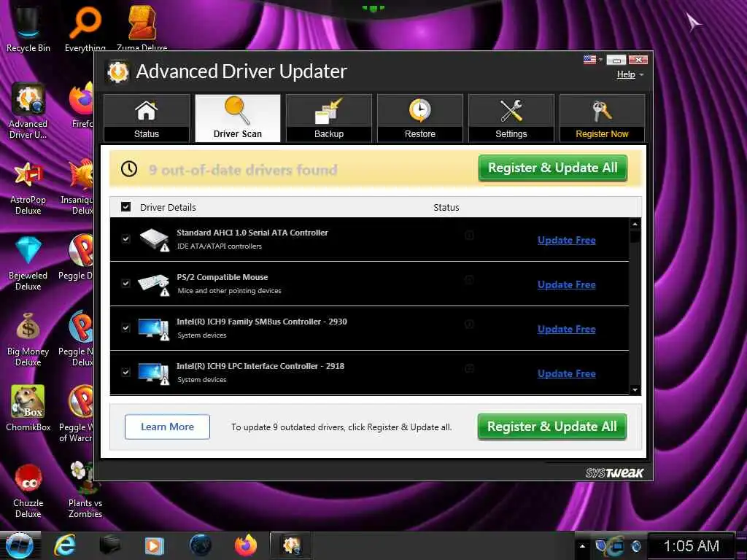Select the Everything desktop icon
Screen dimensions: 747x560
click(85, 28)
